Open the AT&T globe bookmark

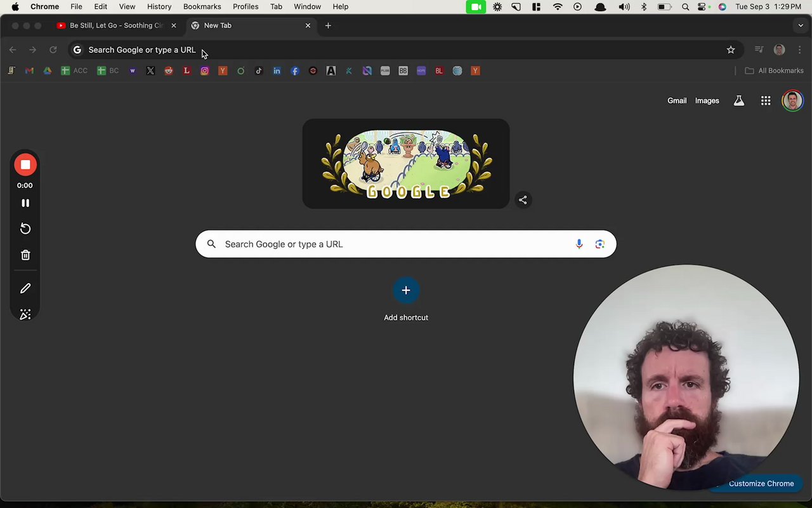point(457,70)
